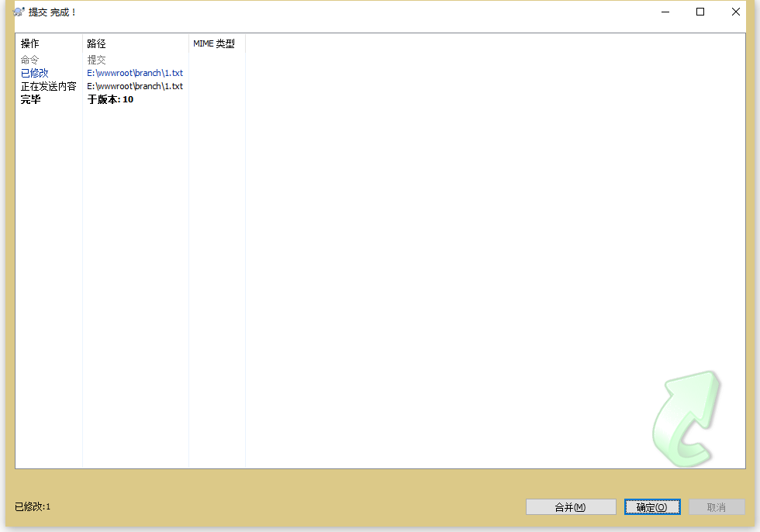760x532 pixels.
Task: Click the black E:\wwwroot\branch\1.txt path
Action: tap(135, 86)
